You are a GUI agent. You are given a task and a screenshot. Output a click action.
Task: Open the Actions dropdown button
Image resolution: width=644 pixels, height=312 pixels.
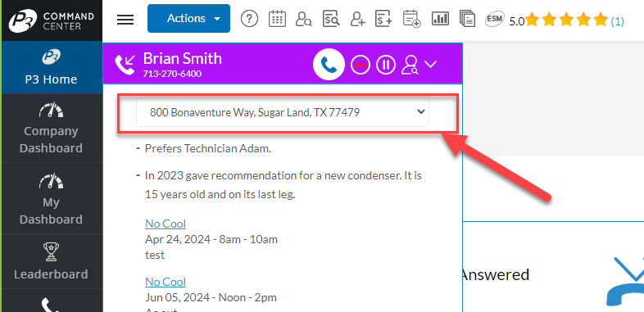point(189,19)
